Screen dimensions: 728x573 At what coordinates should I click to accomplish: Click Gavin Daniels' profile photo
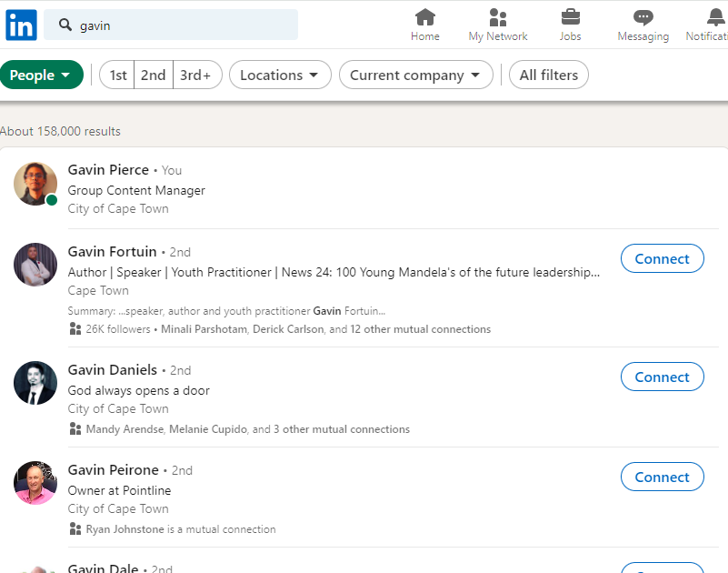tap(35, 383)
